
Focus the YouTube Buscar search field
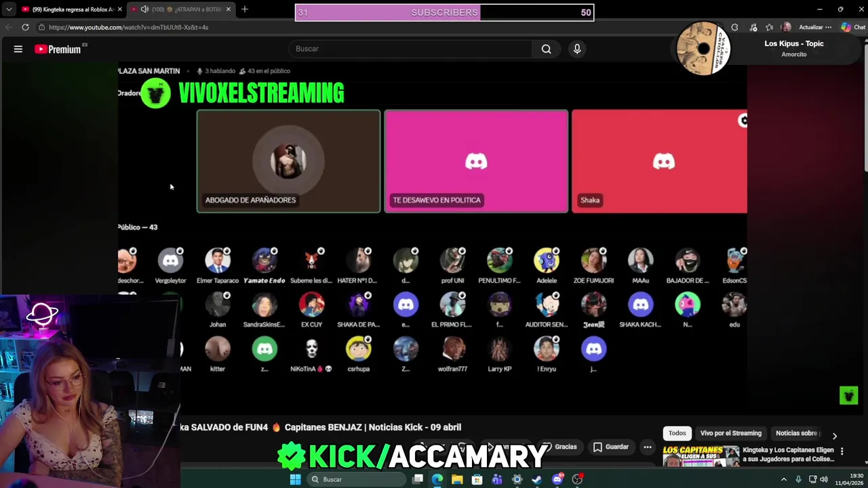tap(411, 49)
